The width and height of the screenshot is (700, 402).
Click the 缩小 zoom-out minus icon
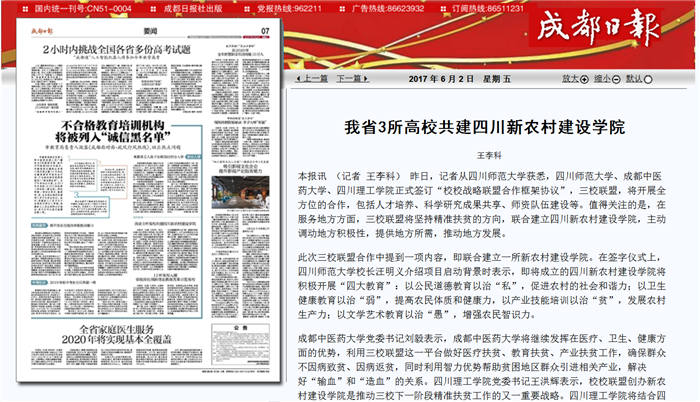(615, 77)
